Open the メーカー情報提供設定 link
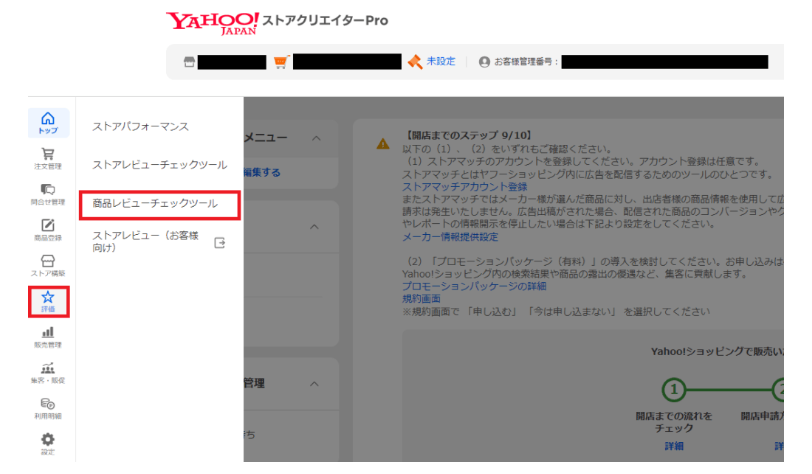This screenshot has width=812, height=474. (x=449, y=237)
